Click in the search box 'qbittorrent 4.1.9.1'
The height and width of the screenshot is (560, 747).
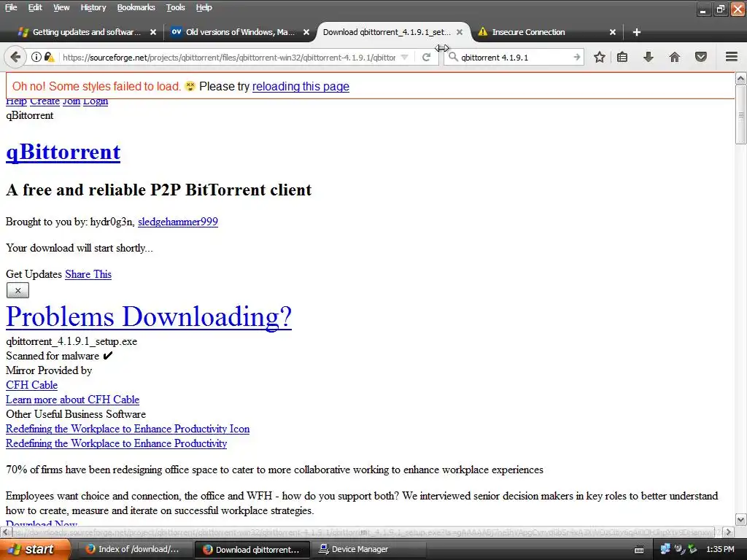click(x=514, y=57)
